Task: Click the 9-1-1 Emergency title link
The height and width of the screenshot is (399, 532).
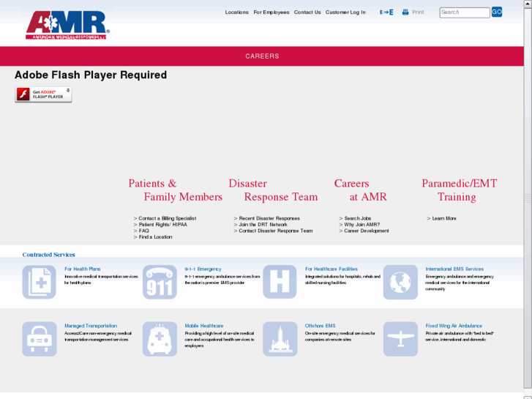Action: tap(203, 269)
